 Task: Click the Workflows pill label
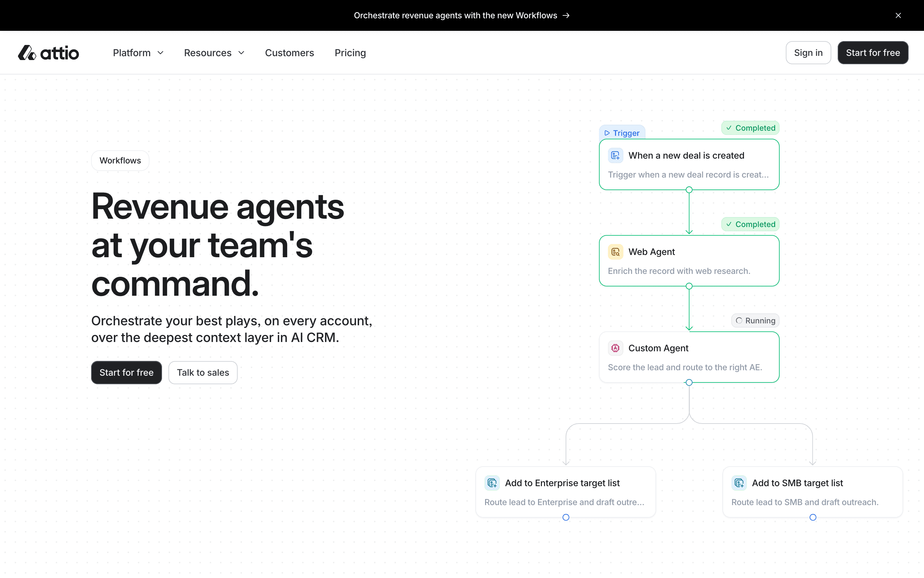pyautogui.click(x=120, y=161)
